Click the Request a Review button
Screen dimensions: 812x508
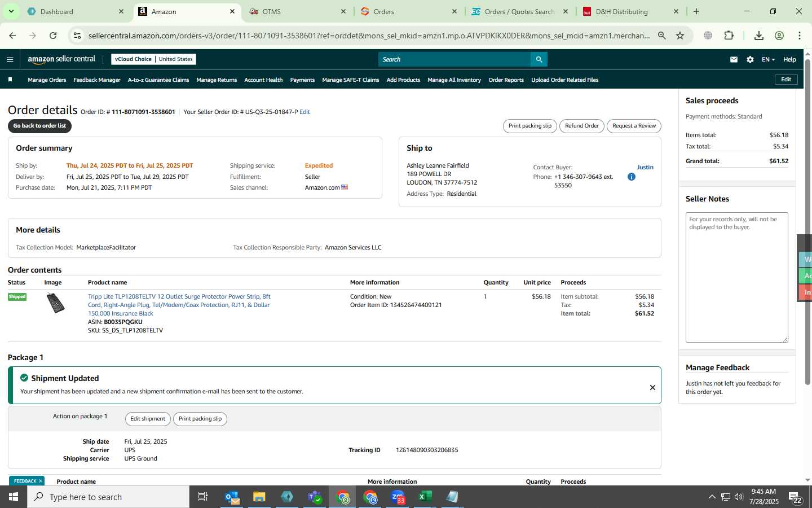(x=634, y=126)
